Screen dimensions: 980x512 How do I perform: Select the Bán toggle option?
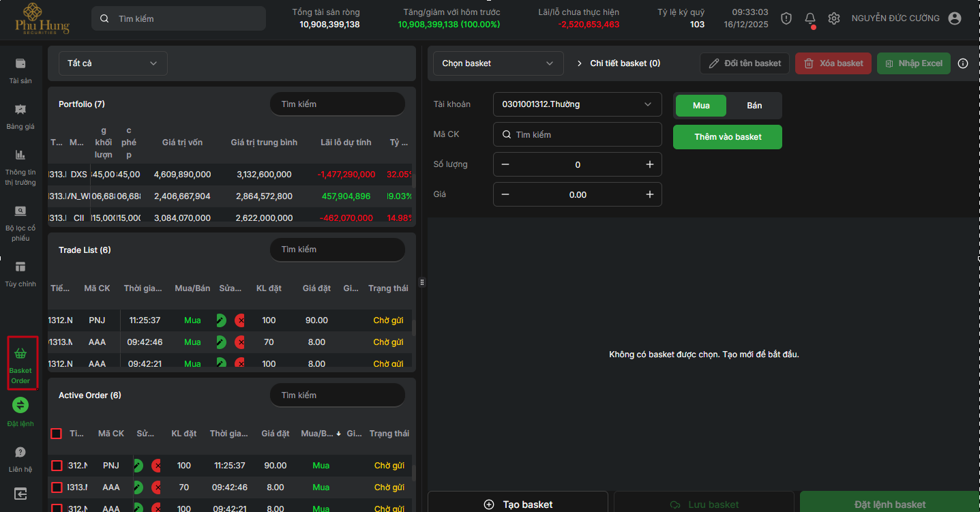tap(754, 106)
